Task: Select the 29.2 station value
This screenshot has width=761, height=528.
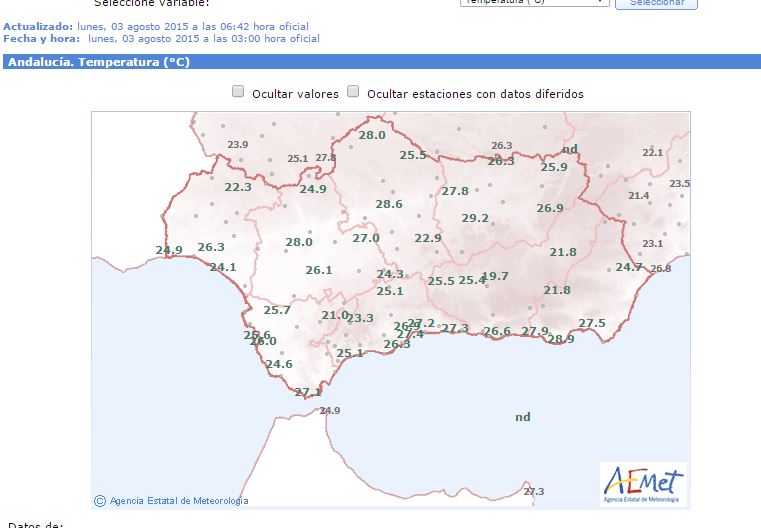Action: (475, 218)
